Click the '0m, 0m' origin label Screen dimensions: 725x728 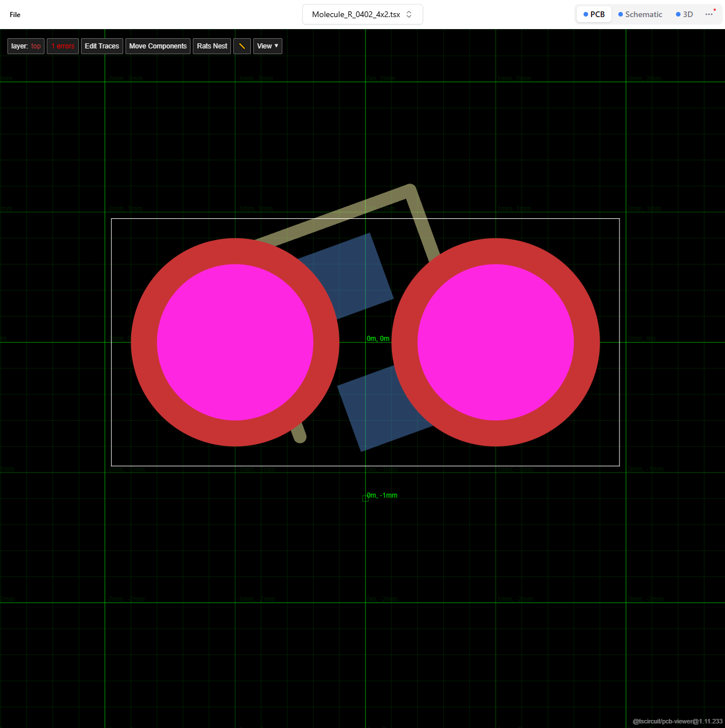(378, 339)
